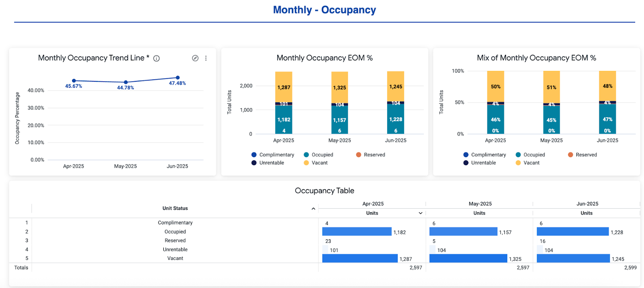Viewport: 644px width, 288px height.
Task: Expand the Apr-2025 Units column dropdown chevron
Action: click(421, 213)
